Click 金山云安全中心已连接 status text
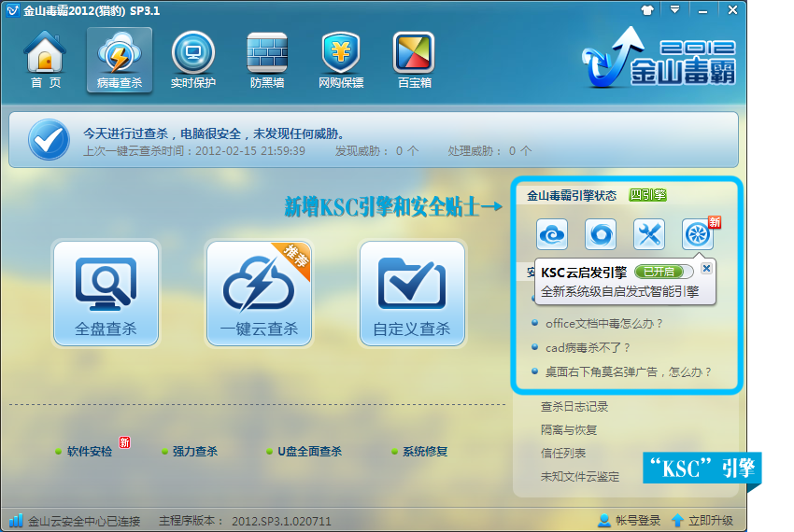This screenshot has width=794, height=532. [84, 521]
